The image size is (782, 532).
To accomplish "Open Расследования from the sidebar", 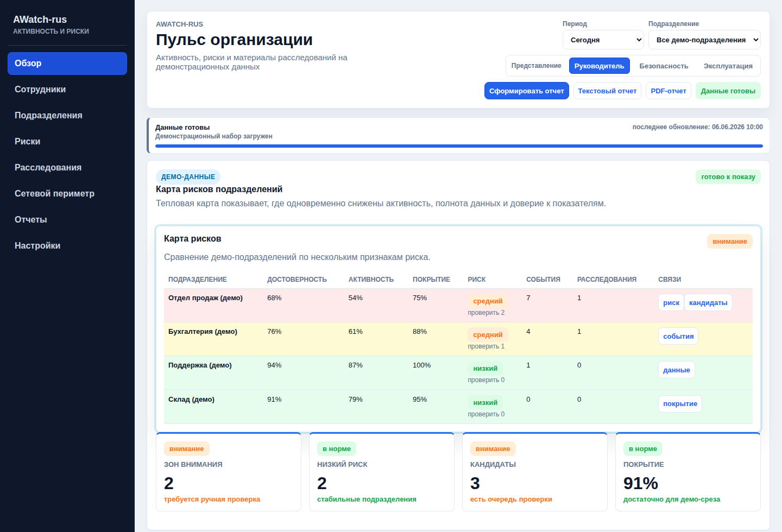I will tap(67, 168).
